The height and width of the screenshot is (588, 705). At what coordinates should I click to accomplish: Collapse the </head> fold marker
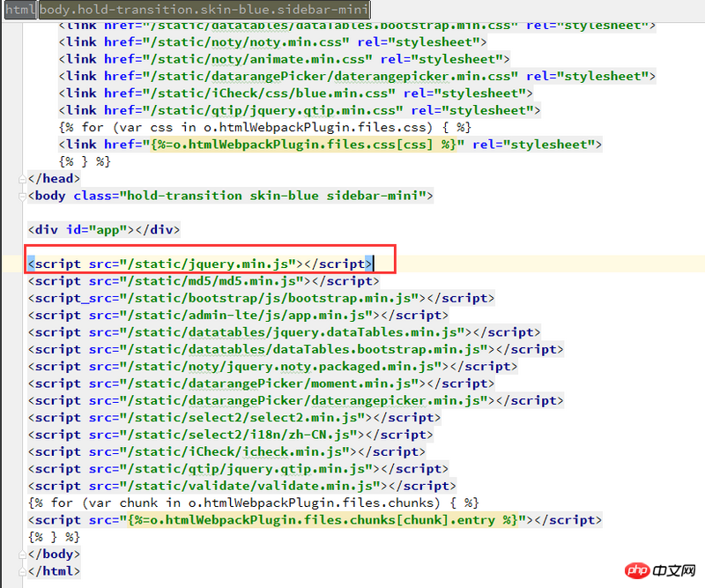(x=22, y=179)
